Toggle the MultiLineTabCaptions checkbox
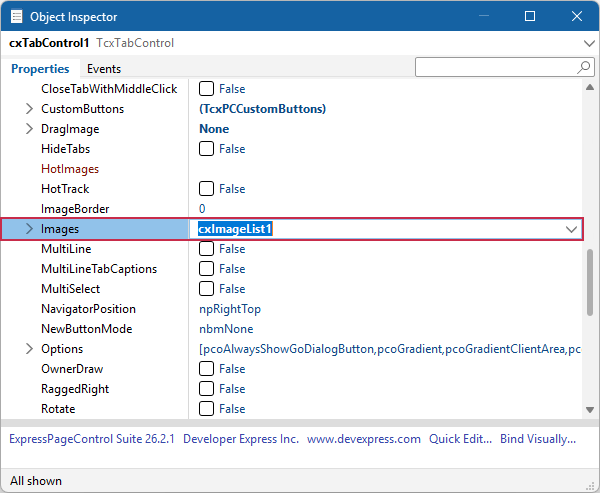 (x=206, y=269)
